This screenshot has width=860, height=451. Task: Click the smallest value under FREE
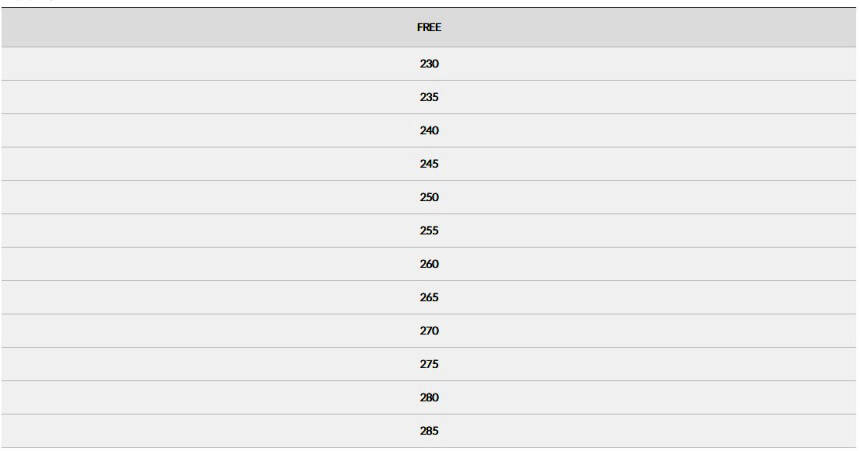point(429,64)
